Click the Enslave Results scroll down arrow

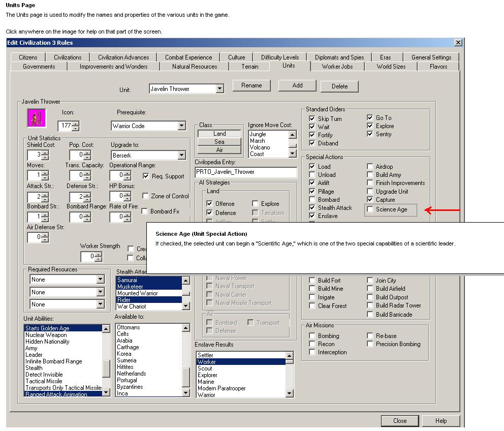[289, 393]
